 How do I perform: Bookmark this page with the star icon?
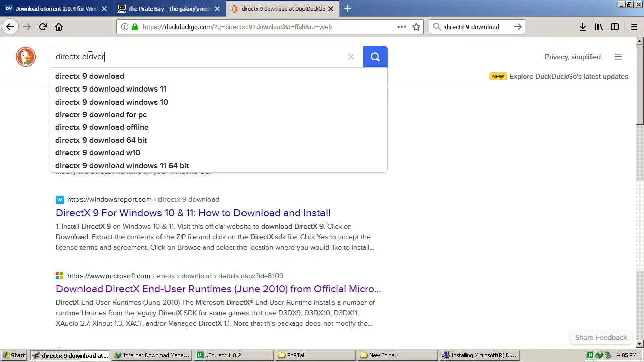point(416,27)
